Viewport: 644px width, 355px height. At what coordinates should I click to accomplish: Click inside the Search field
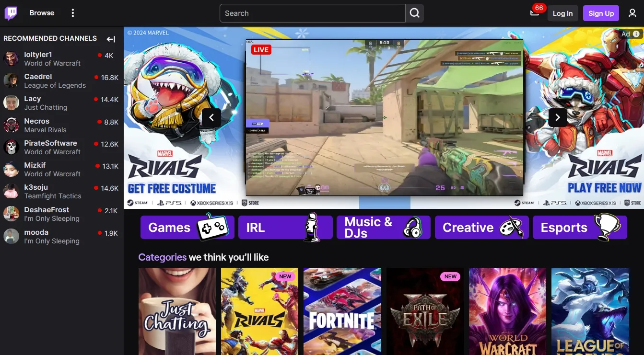pos(312,13)
